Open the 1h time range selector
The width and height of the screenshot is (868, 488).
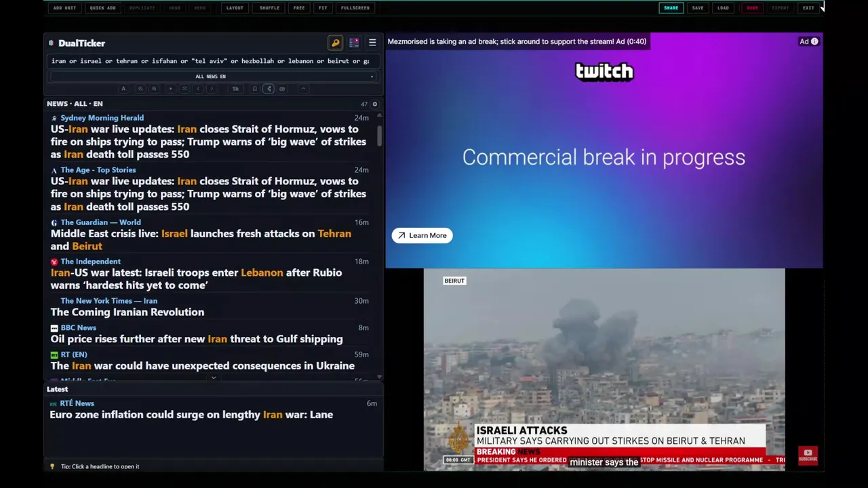[235, 89]
